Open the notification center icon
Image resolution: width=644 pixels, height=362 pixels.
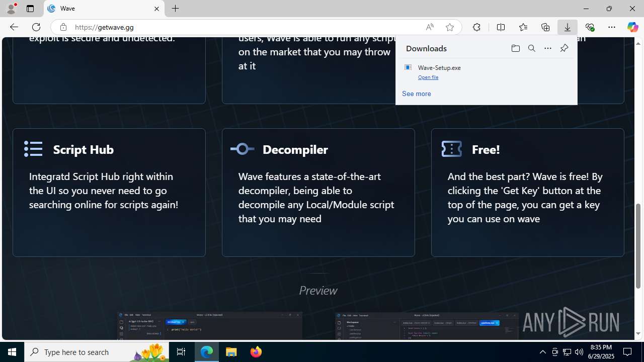[x=628, y=352]
